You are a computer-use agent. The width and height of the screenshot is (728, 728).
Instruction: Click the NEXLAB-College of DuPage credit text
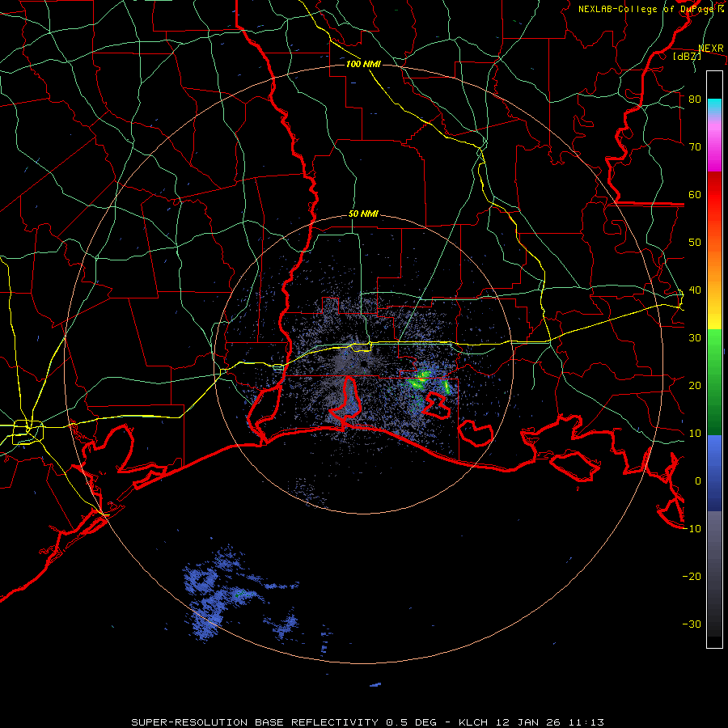[651, 9]
